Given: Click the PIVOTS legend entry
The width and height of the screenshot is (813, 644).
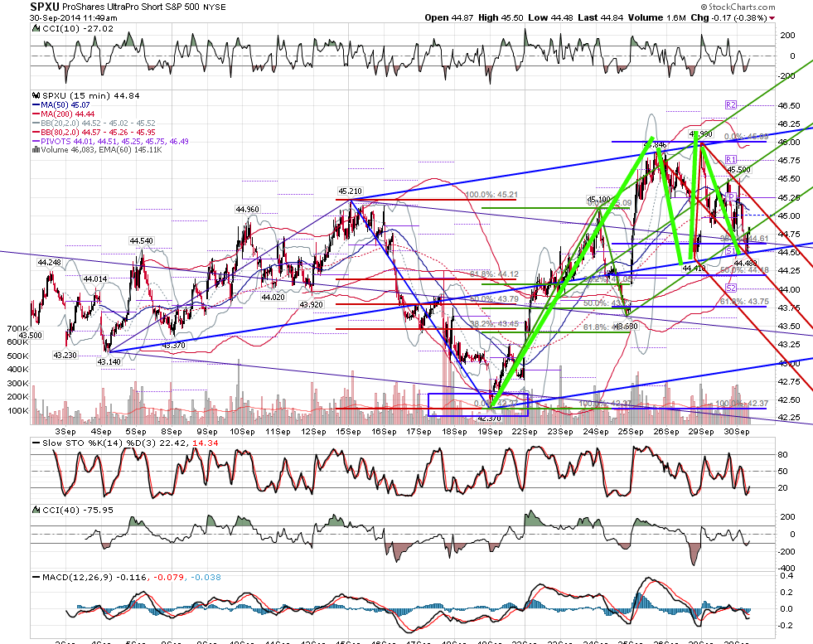Looking at the screenshot, I should pos(110,142).
